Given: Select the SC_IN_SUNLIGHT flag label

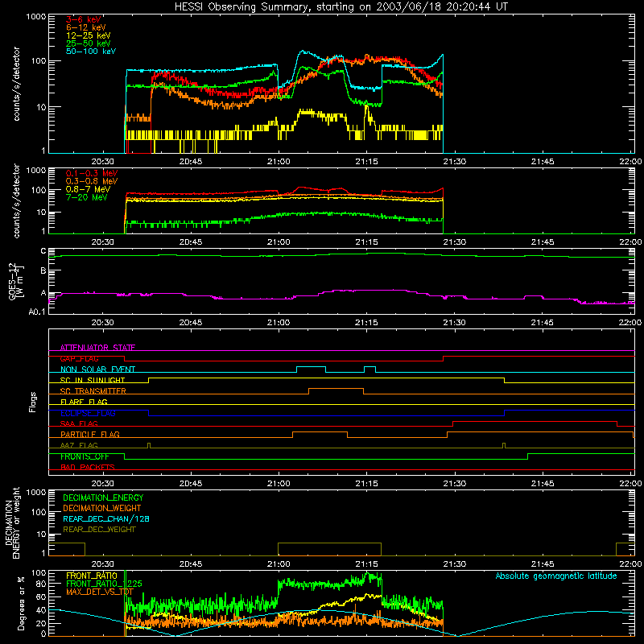Looking at the screenshot, I should [93, 380].
